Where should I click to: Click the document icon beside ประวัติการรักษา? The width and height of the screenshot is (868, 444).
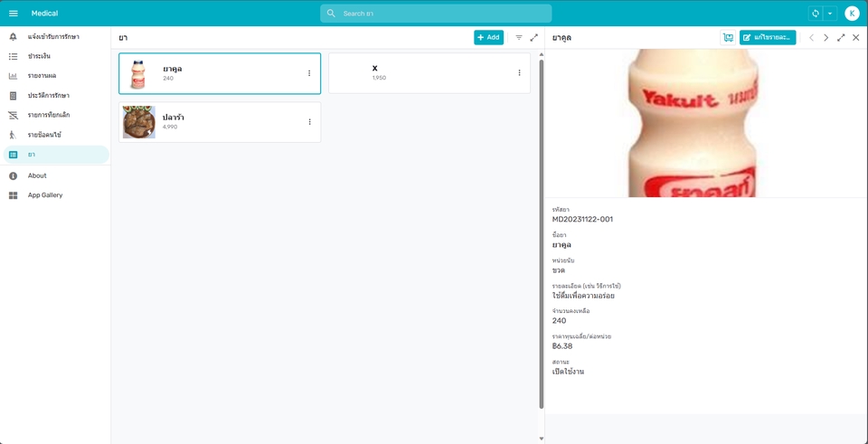tap(14, 96)
